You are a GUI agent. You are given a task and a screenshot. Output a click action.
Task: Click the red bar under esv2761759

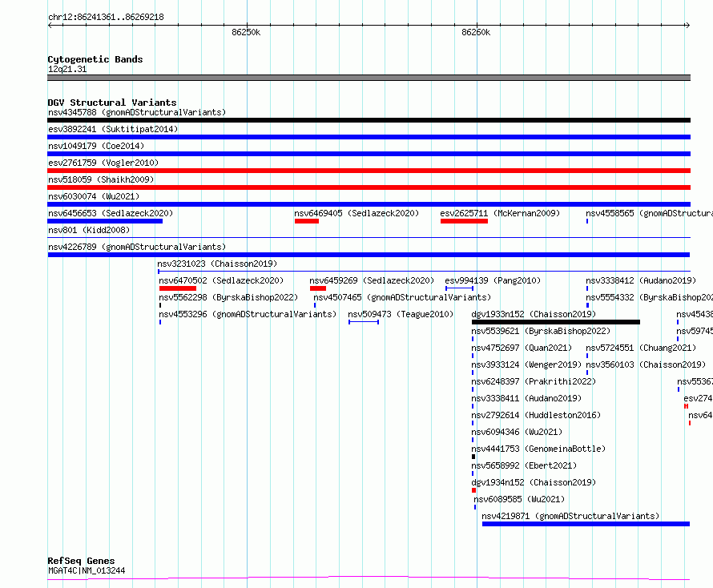pos(369,171)
